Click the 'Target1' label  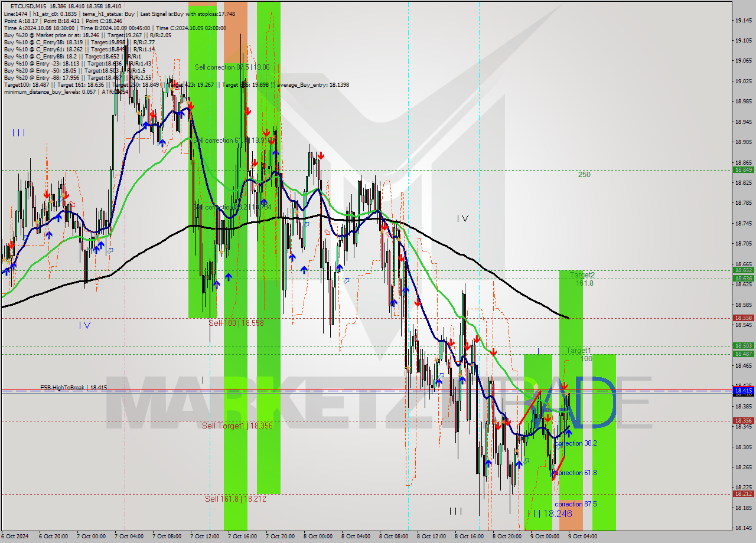coord(579,351)
